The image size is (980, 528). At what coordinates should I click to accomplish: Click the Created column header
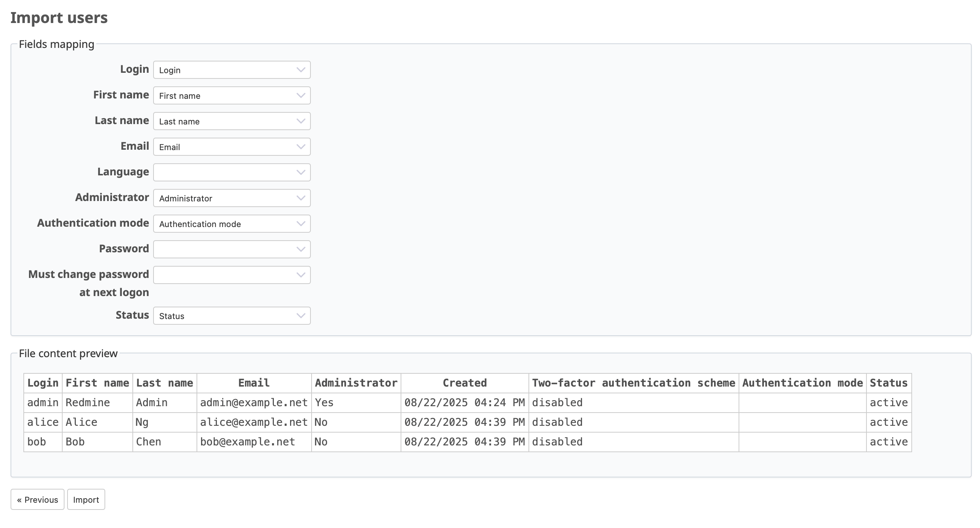pyautogui.click(x=464, y=383)
